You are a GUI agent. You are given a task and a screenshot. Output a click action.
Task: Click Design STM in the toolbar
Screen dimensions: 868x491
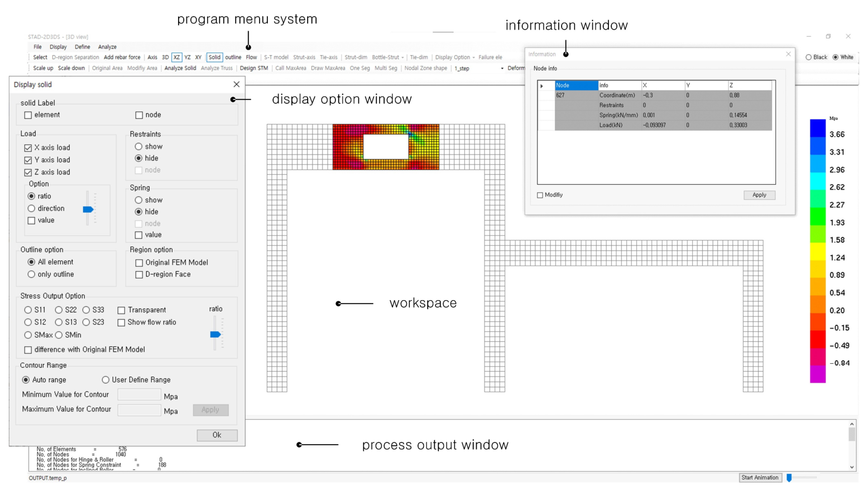click(254, 68)
